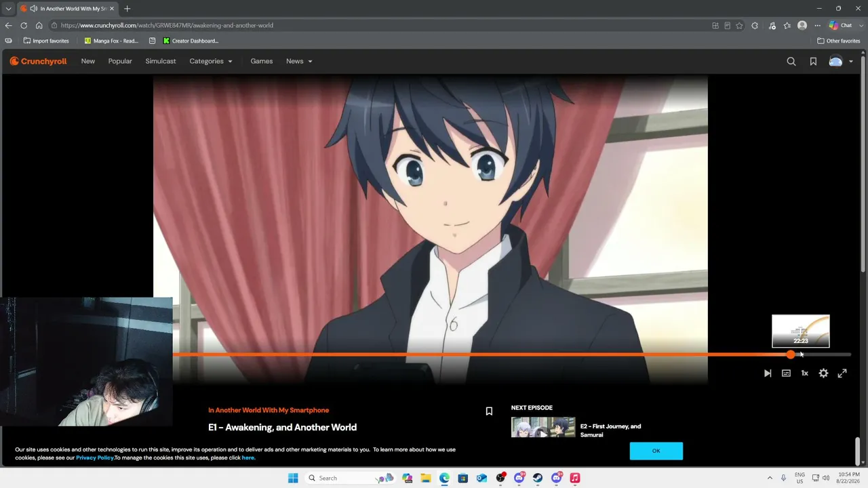The height and width of the screenshot is (488, 868).
Task: Refresh the browser page
Action: click(x=24, y=25)
